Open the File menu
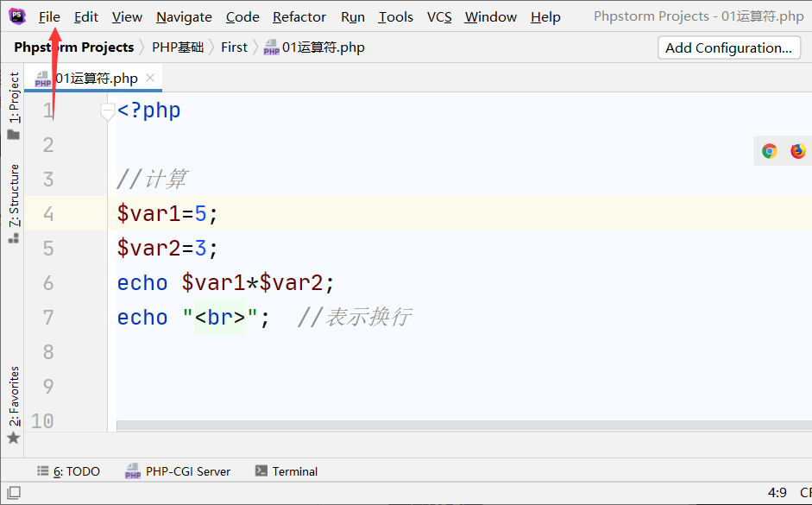The width and height of the screenshot is (812, 505). [x=49, y=17]
